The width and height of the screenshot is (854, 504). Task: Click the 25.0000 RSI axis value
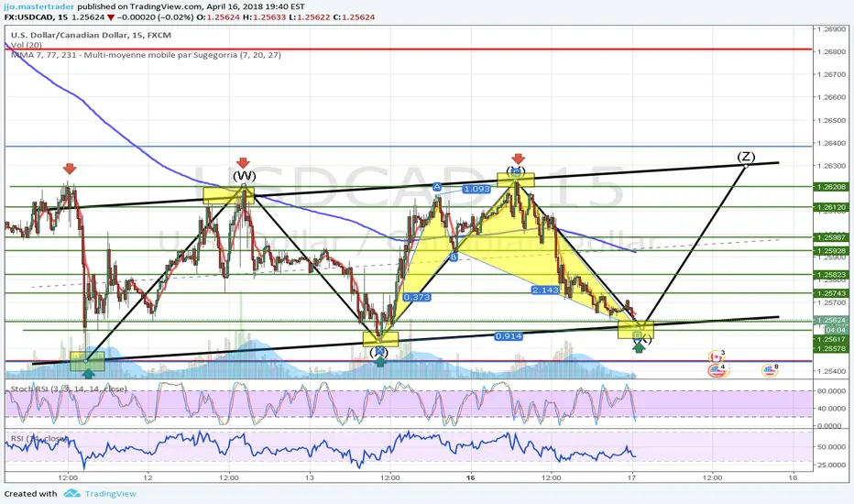coord(831,465)
